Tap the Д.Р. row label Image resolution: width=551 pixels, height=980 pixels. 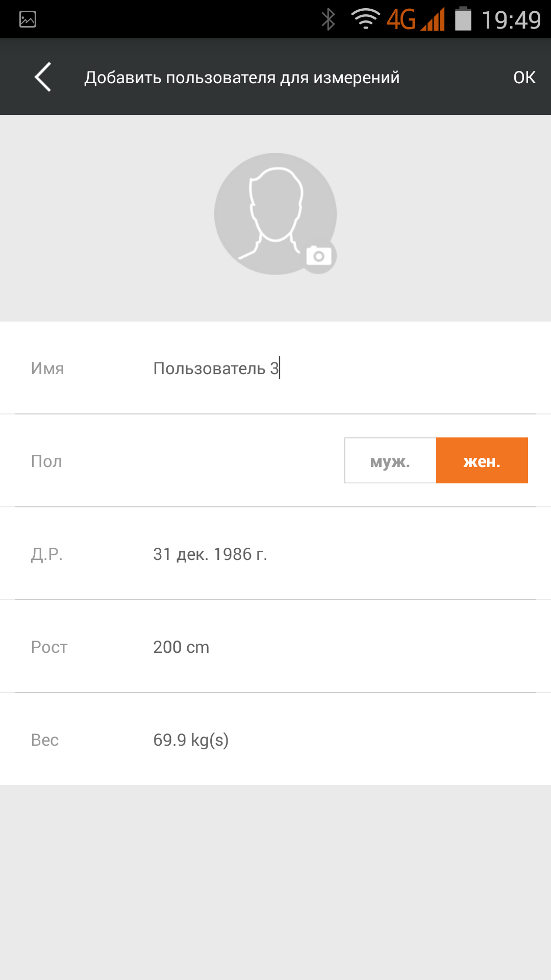(x=46, y=554)
